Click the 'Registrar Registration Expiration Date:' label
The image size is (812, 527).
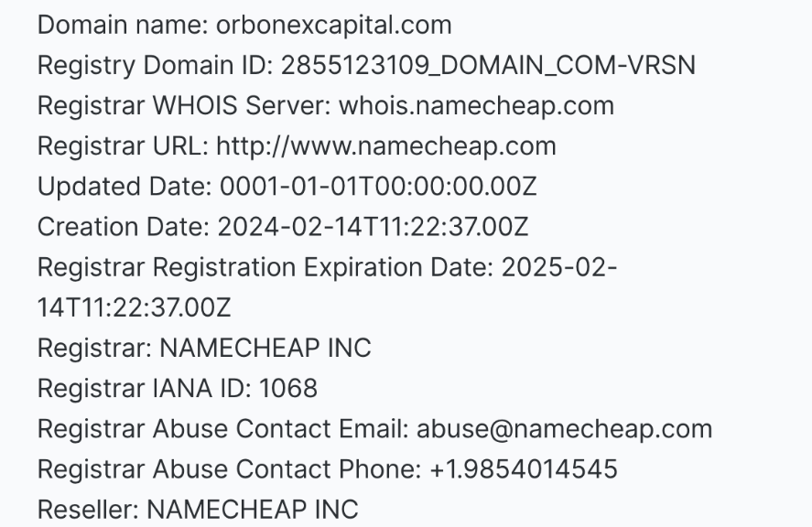[x=265, y=268]
